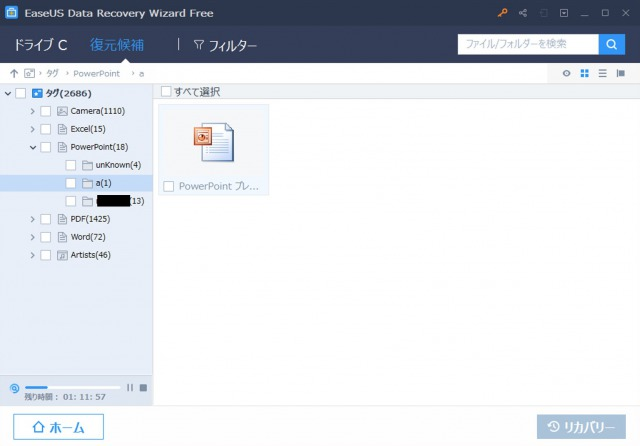Expand the Word(72) node
This screenshot has width=640, height=446.
pos(33,237)
